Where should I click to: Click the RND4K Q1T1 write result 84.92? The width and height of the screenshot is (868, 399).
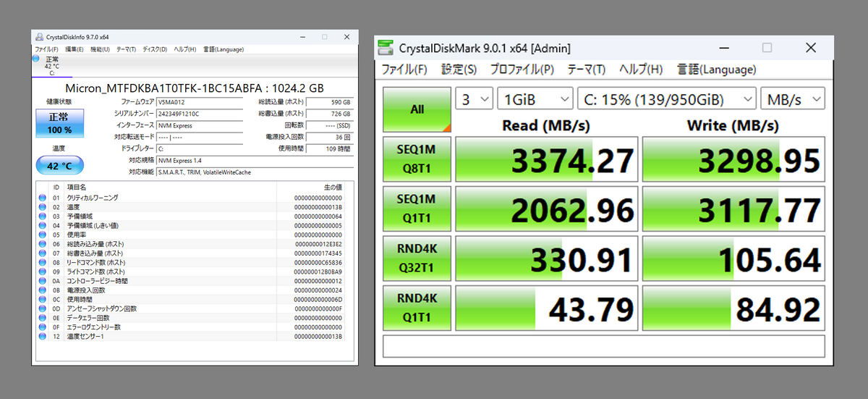click(733, 307)
